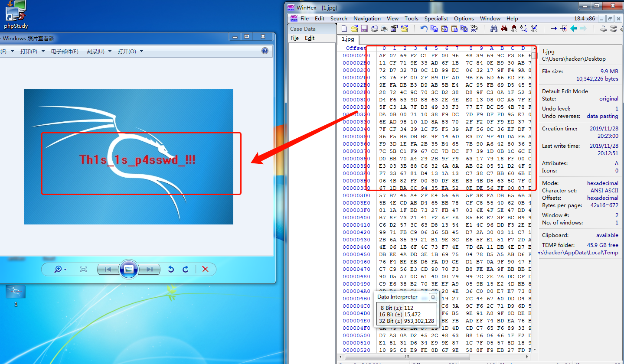Click the TEMP folder 45.9 GB free text
The image size is (624, 364).
(603, 245)
